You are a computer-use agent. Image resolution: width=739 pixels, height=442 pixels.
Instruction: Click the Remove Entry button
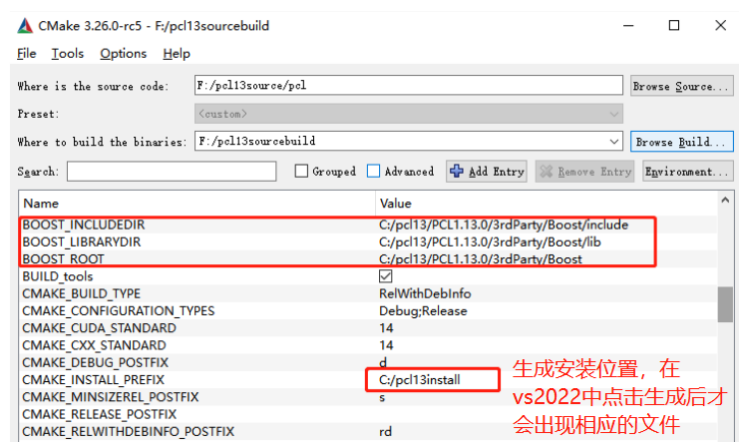tap(585, 171)
